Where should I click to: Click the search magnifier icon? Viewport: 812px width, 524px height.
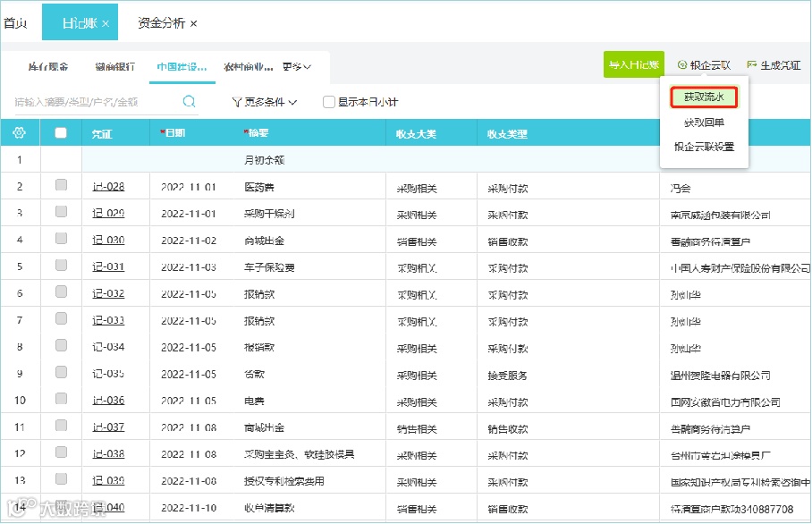(189, 101)
